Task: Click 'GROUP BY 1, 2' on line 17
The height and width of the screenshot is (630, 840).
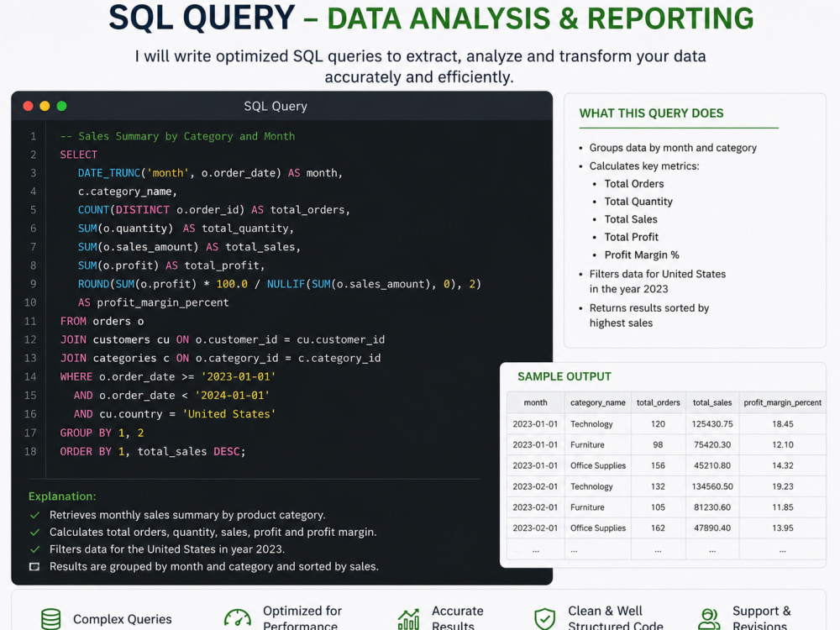Action: click(x=102, y=433)
